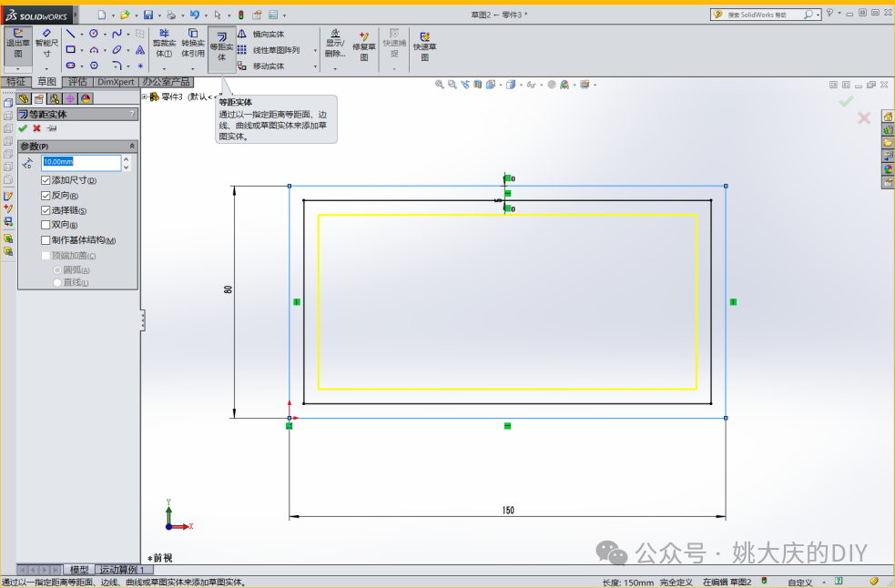895x588 pixels.
Task: Select the Trim Entities (剪裁实体) tool
Action: (x=164, y=44)
